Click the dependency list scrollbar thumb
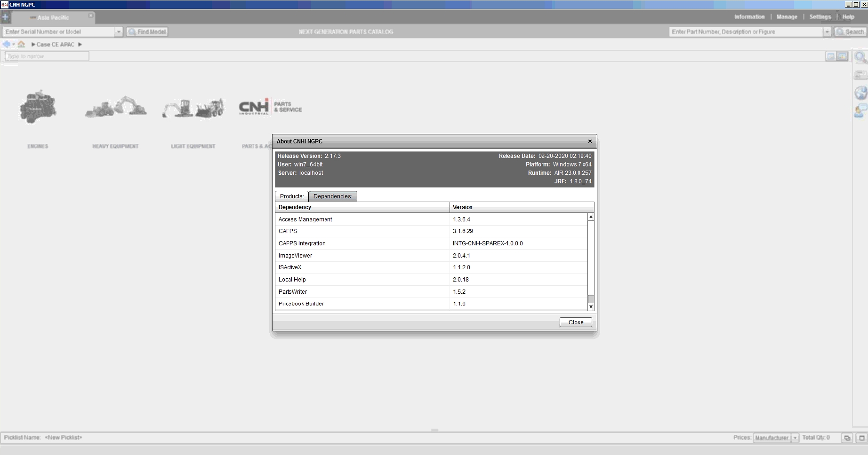The height and width of the screenshot is (455, 868). 591,299
